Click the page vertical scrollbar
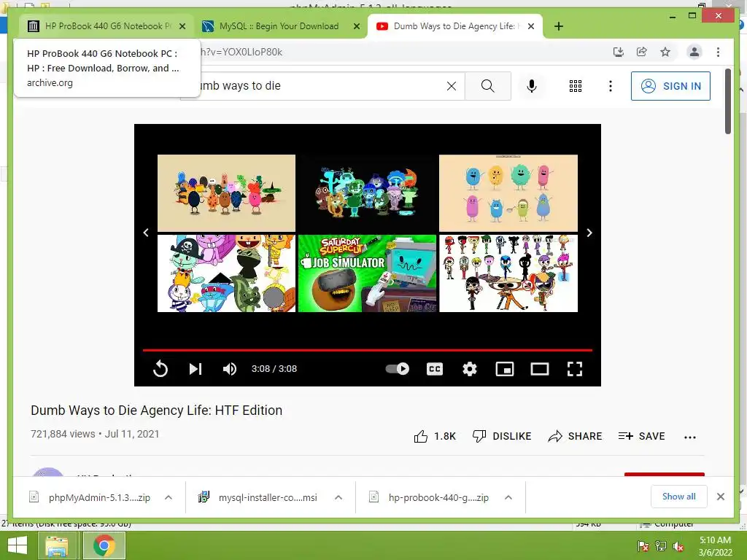Viewport: 747px width, 560px height. coord(727,101)
